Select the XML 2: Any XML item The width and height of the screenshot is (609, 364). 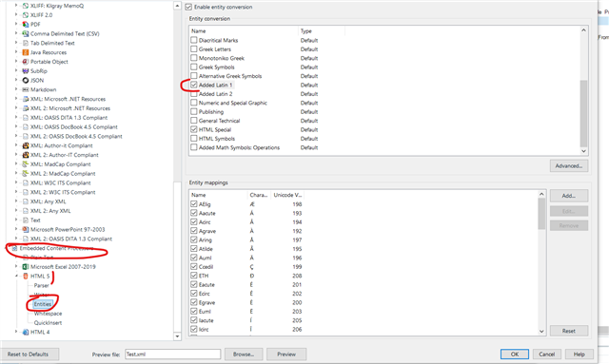[50, 211]
